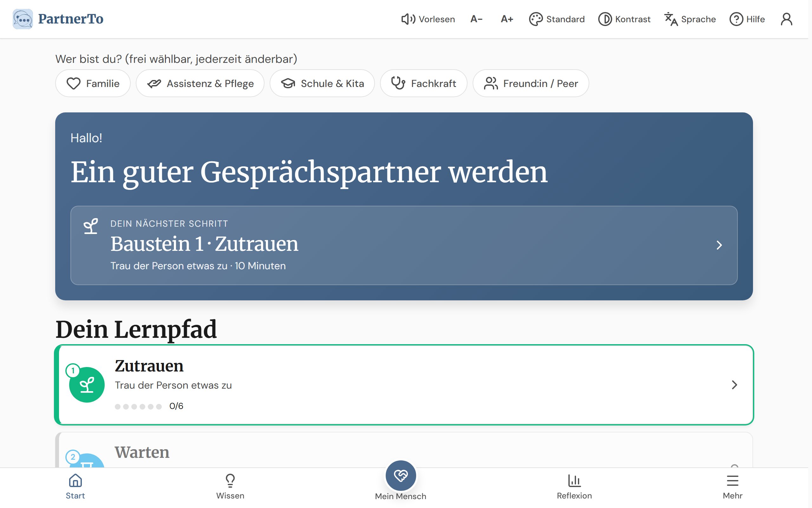Go to the Start tab label

click(x=75, y=496)
